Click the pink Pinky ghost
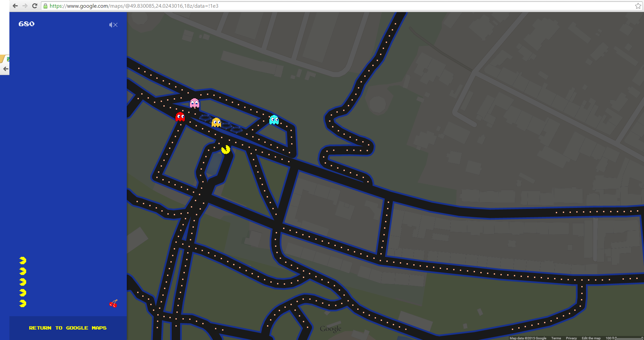 (195, 103)
